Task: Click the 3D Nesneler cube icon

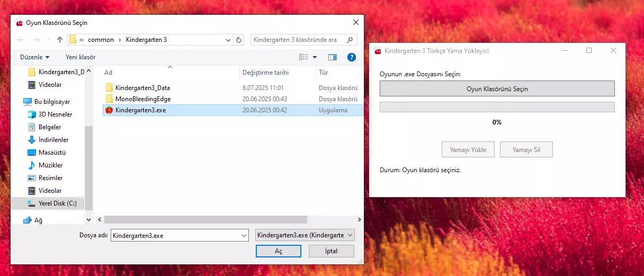Action: coord(31,114)
